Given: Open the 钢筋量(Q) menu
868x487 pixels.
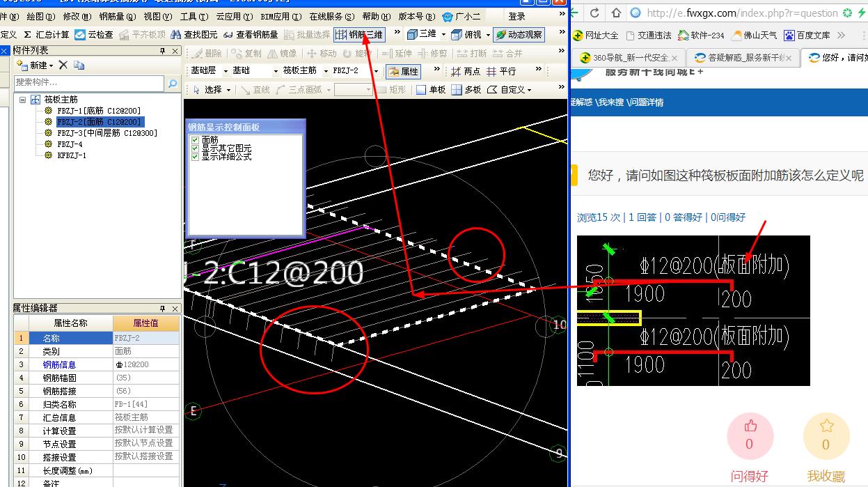Looking at the screenshot, I should (116, 16).
